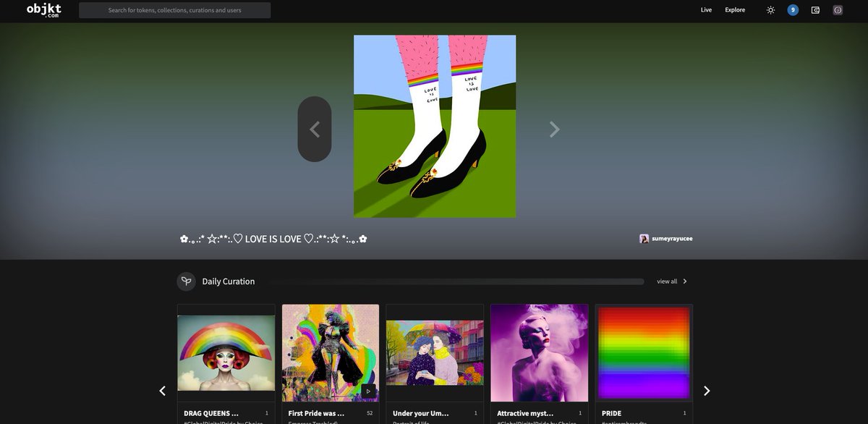
Task: Open the Attractive myst artwork thumbnail
Action: click(539, 353)
